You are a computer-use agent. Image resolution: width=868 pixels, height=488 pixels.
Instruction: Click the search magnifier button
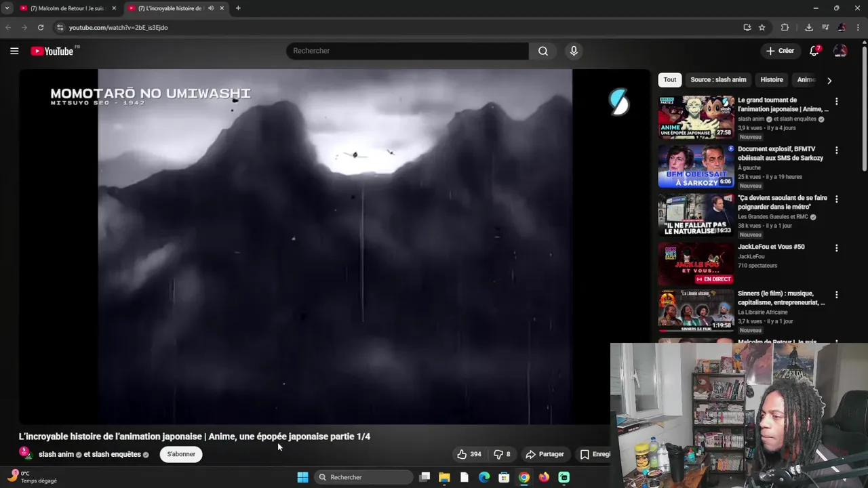point(543,51)
